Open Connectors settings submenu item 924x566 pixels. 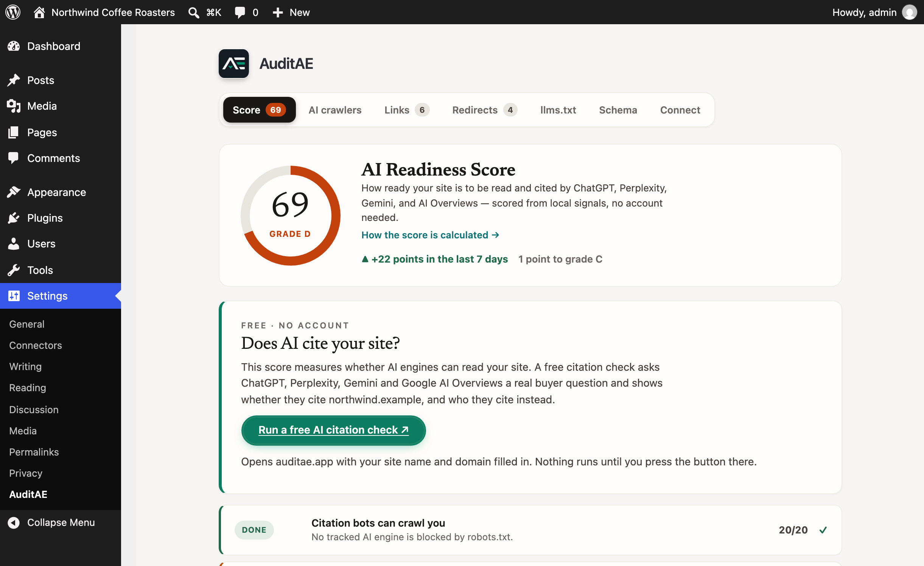pyautogui.click(x=36, y=345)
